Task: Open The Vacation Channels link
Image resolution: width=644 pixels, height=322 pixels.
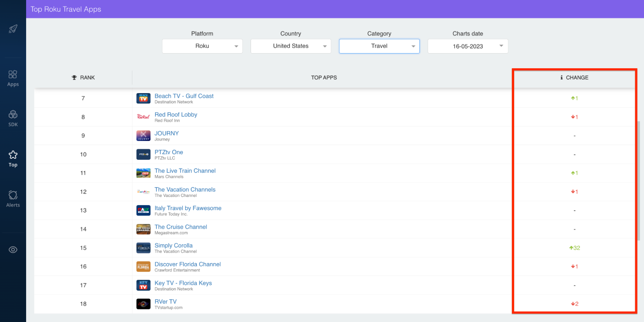Action: tap(185, 190)
